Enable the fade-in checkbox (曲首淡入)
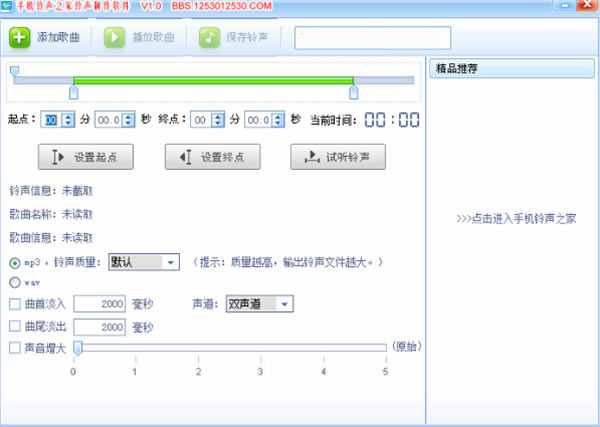Viewport: 600px width, 427px height. pyautogui.click(x=14, y=304)
